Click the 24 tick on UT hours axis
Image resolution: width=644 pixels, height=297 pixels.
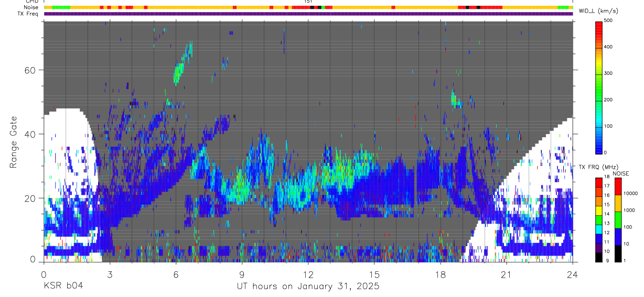tap(572, 274)
